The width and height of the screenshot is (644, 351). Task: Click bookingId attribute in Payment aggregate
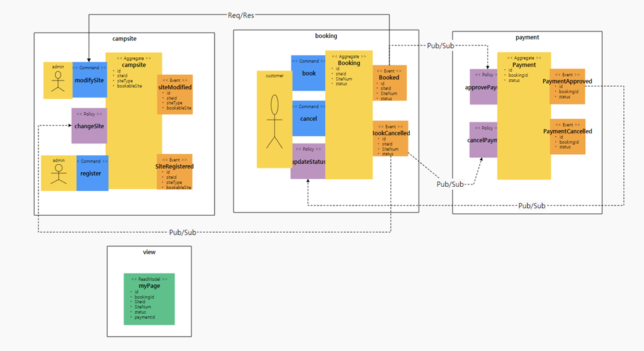pos(518,75)
